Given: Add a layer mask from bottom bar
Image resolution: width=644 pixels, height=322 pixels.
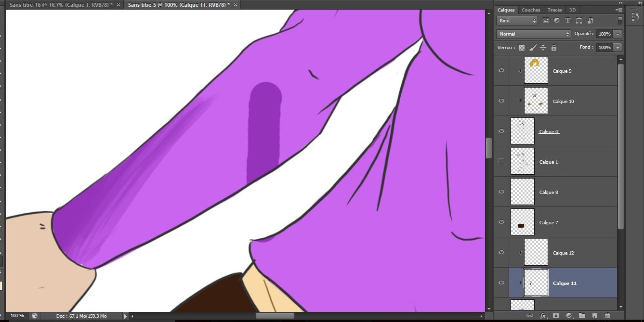Looking at the screenshot, I should click(556, 316).
